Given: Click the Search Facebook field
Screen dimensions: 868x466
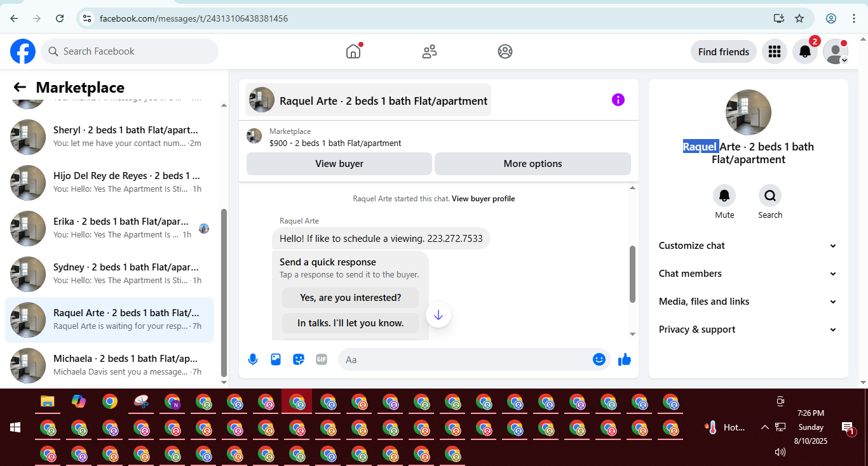Looking at the screenshot, I should 130,51.
